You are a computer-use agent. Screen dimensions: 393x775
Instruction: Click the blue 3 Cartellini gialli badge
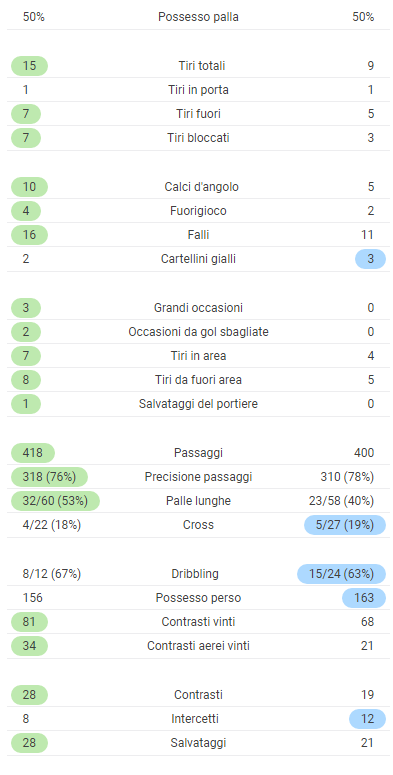[x=370, y=259]
